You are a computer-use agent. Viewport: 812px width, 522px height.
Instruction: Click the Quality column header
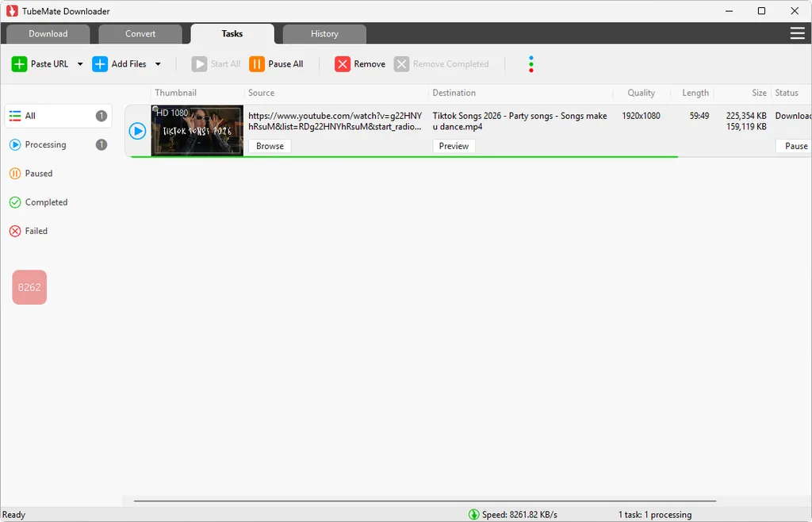641,94
